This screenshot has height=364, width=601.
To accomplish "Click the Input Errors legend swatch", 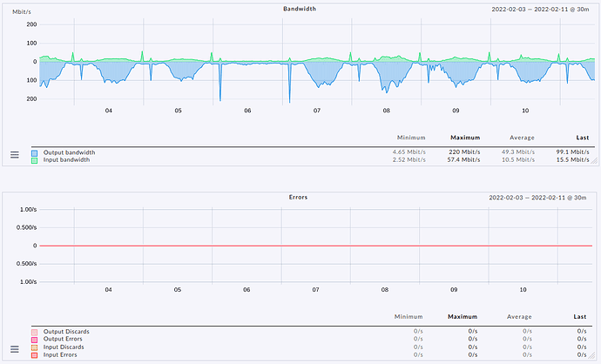I will coord(35,354).
